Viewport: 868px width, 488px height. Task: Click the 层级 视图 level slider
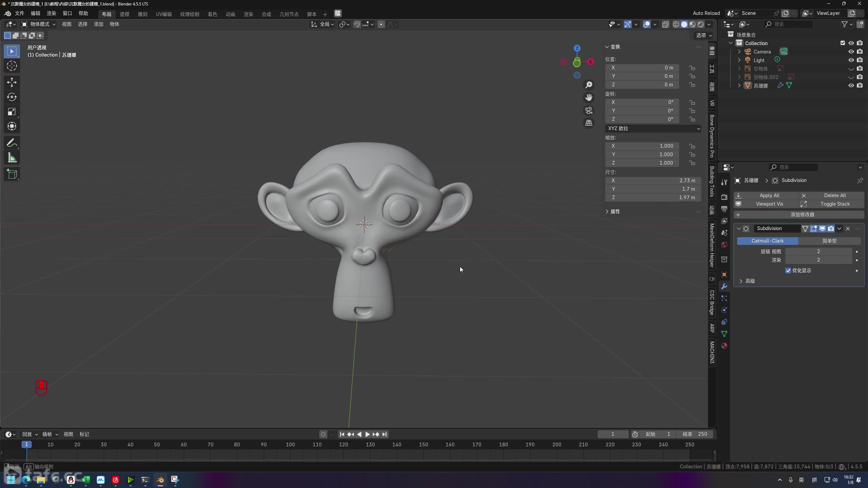[x=818, y=251]
